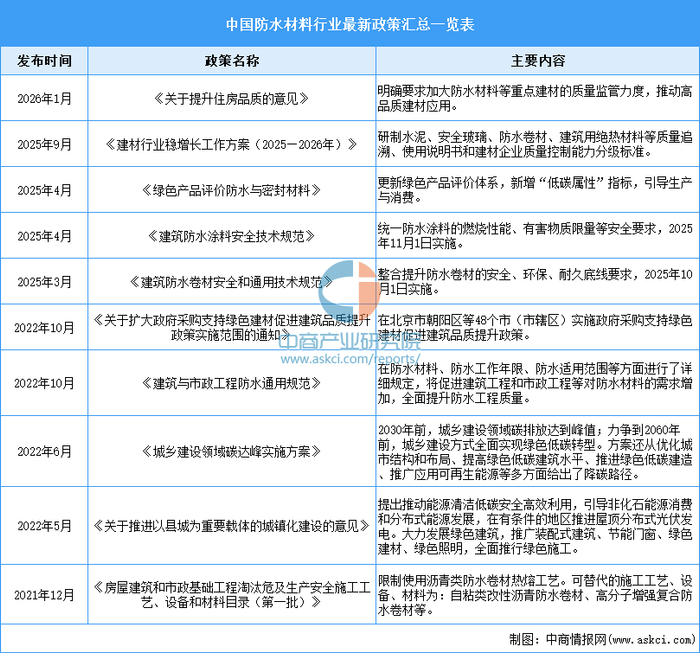
Task: Click the 主要内容 column header
Action: coord(538,61)
